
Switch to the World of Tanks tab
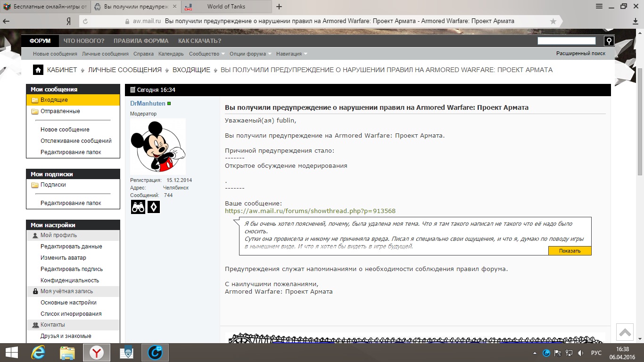pos(226,7)
